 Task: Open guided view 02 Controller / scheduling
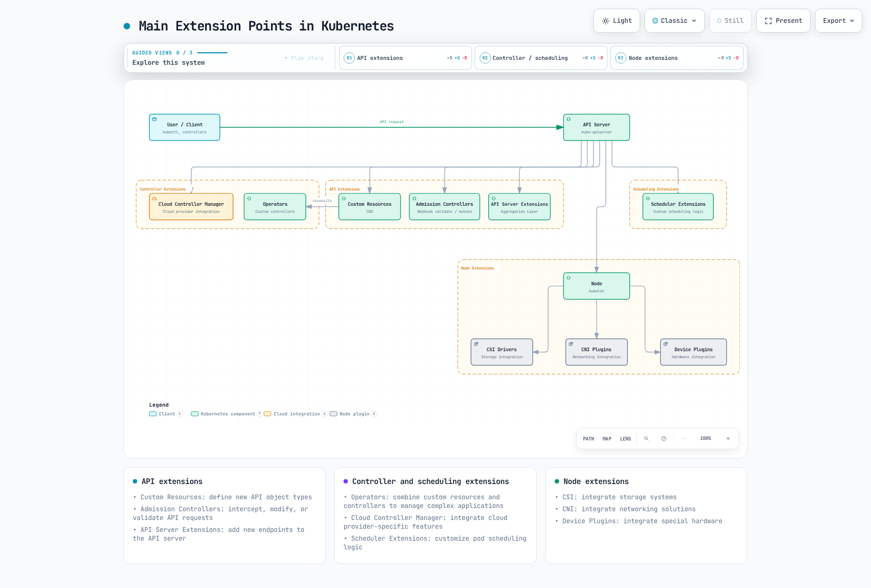541,58
